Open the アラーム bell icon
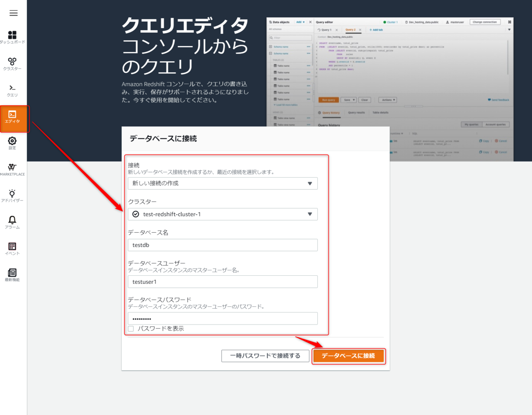 [12, 220]
